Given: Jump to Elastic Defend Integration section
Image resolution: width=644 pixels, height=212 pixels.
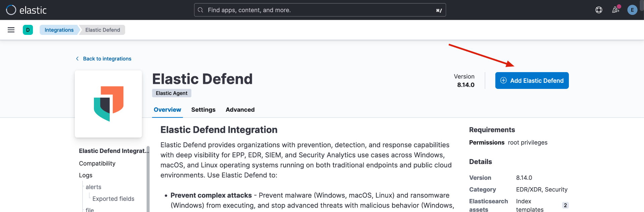Looking at the screenshot, I should point(114,151).
